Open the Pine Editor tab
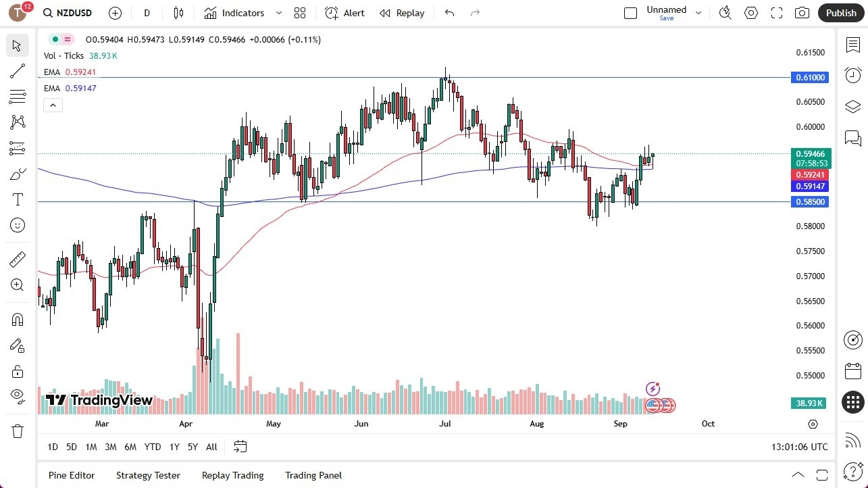Viewport: 868px width, 488px height. click(x=71, y=475)
